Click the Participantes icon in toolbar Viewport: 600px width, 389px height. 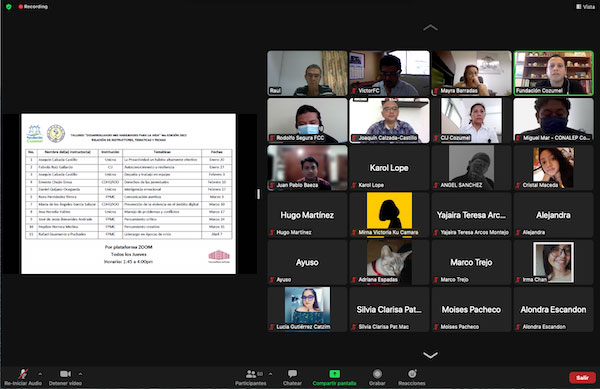pos(251,374)
